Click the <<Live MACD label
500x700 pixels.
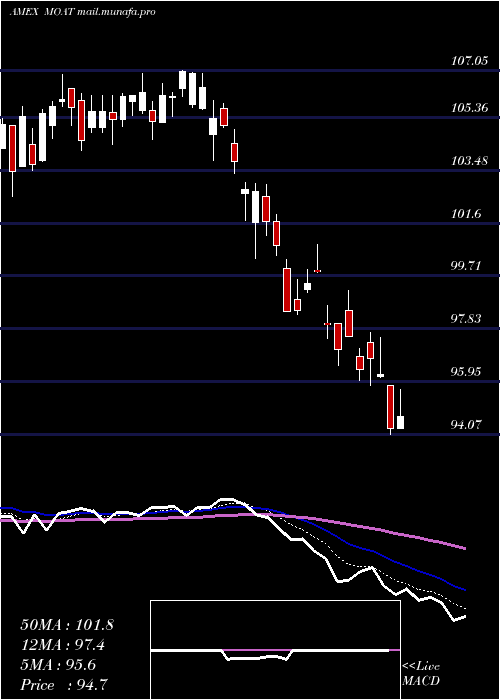tap(421, 673)
